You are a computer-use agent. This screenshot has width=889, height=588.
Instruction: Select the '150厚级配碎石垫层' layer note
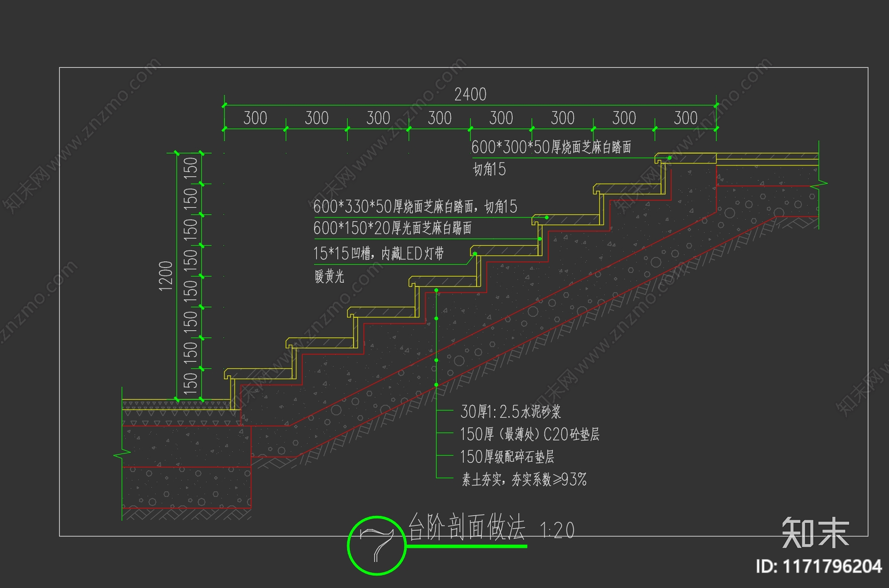click(507, 457)
